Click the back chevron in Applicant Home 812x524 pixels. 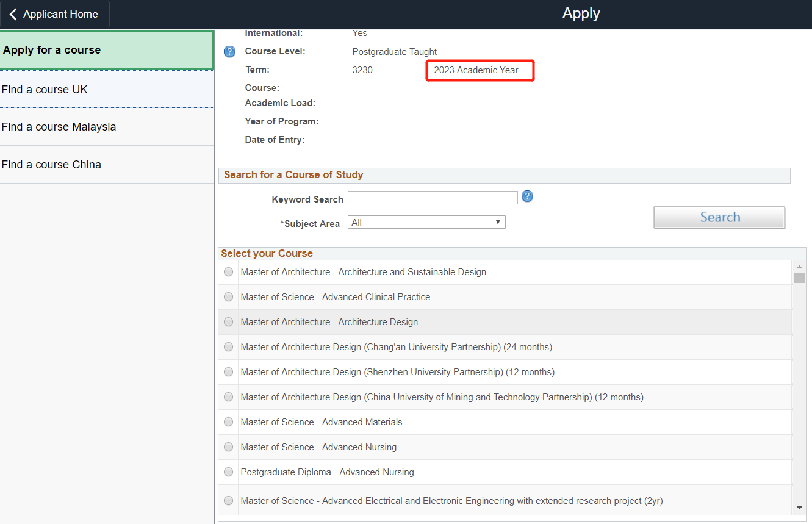click(13, 14)
